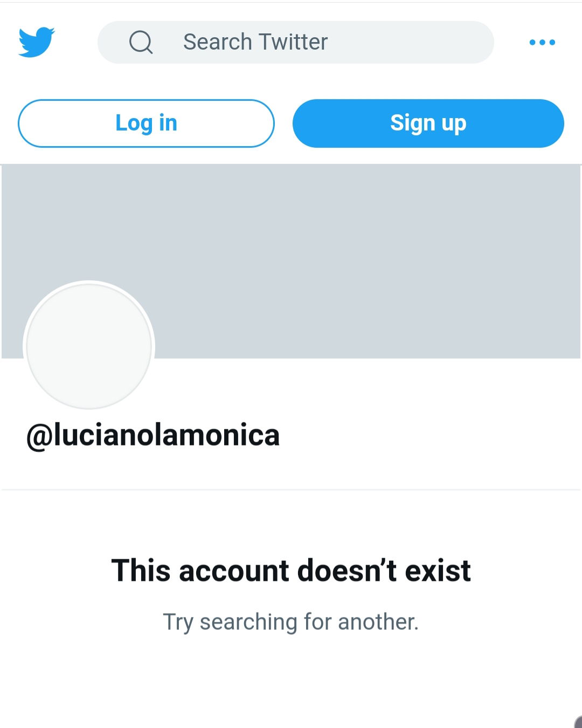Select the @lucianolamonica handle text

coord(153,435)
